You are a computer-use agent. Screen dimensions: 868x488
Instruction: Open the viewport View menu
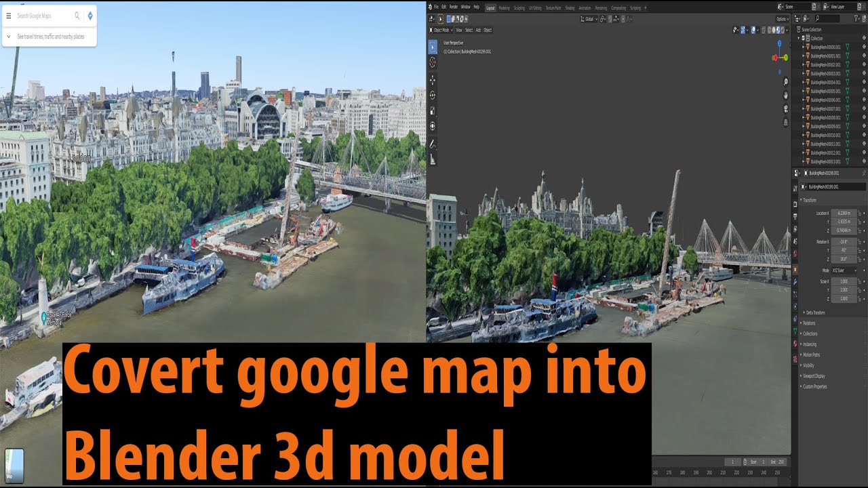coord(459,30)
